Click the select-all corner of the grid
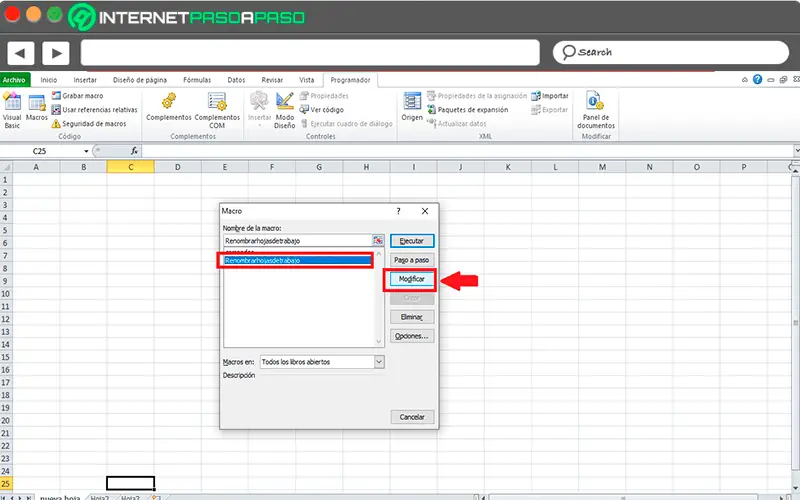 coord(6,167)
